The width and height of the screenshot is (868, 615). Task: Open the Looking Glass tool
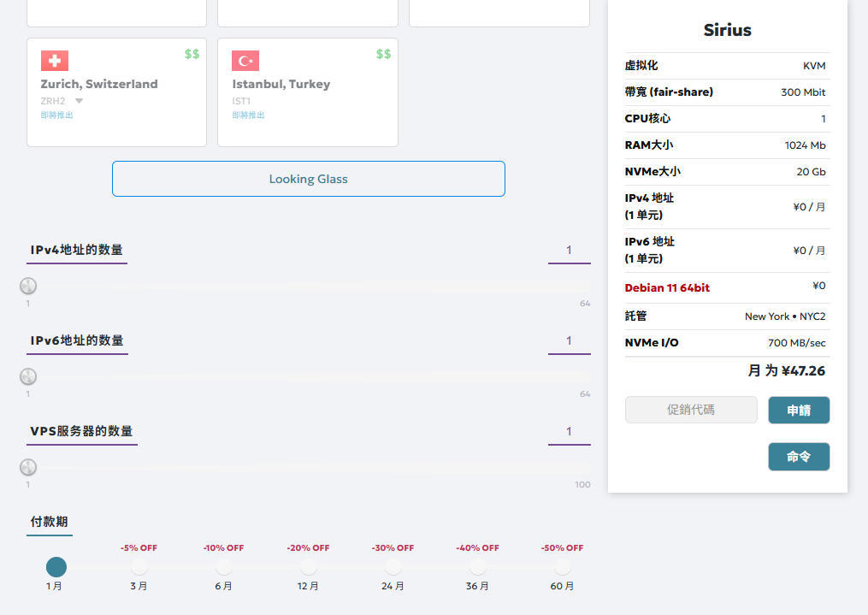[x=308, y=179]
